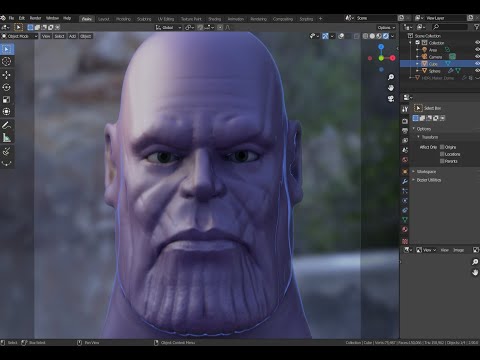Screen dimensions: 480x360
Task: Click the viewport zoom magnifier icon
Action: [x=391, y=77]
